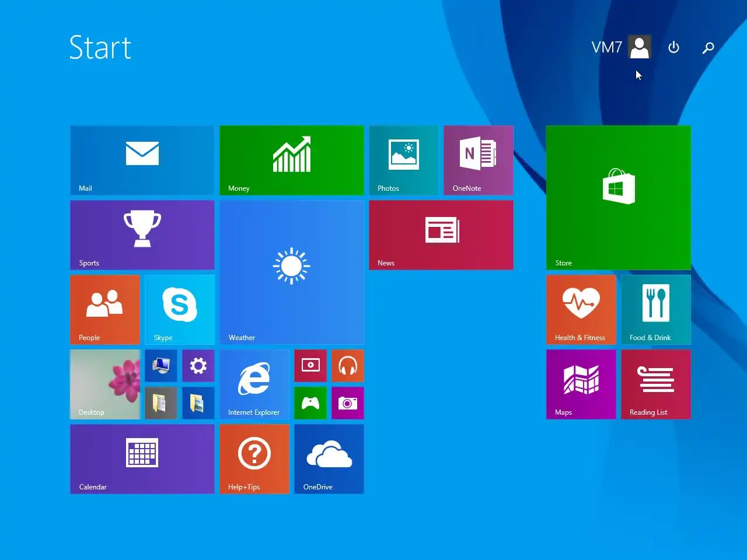Click the VM7 account name

click(x=607, y=47)
